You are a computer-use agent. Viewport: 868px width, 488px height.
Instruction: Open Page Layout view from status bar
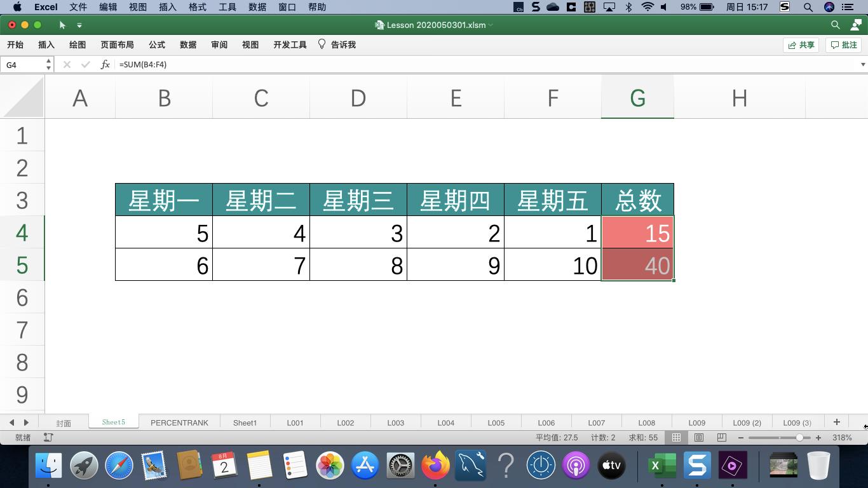click(699, 437)
